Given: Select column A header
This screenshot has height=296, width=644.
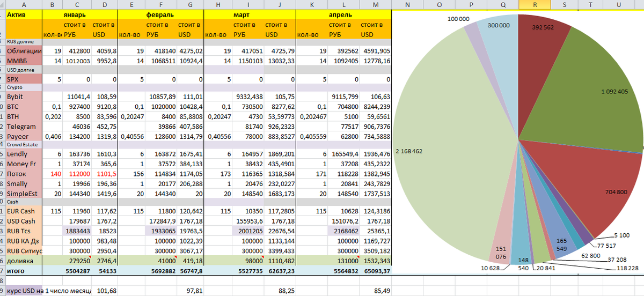Looking at the screenshot, I should [24, 4].
